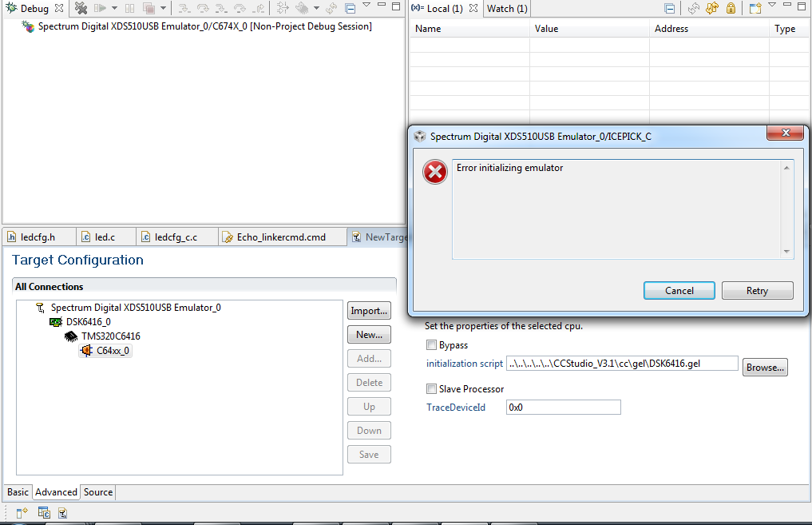Switch to the Source tab
The image size is (812, 525).
click(x=98, y=491)
